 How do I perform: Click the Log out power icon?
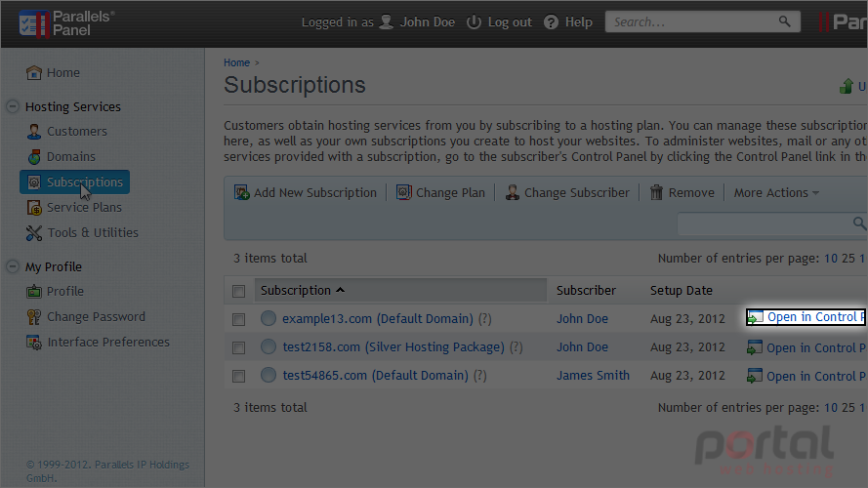pyautogui.click(x=474, y=22)
